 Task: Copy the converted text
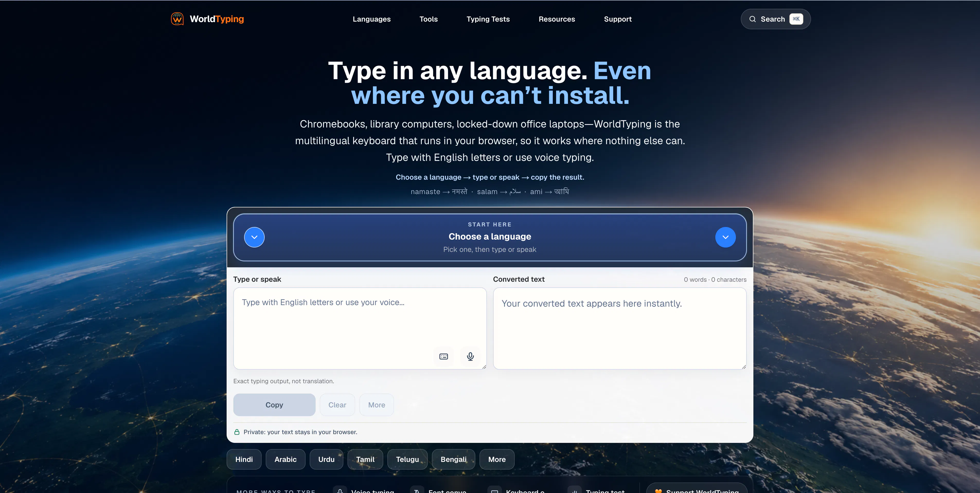pyautogui.click(x=274, y=405)
